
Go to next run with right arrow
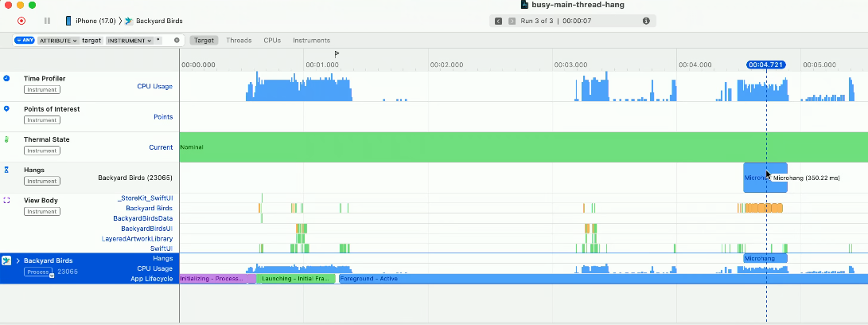tap(512, 21)
